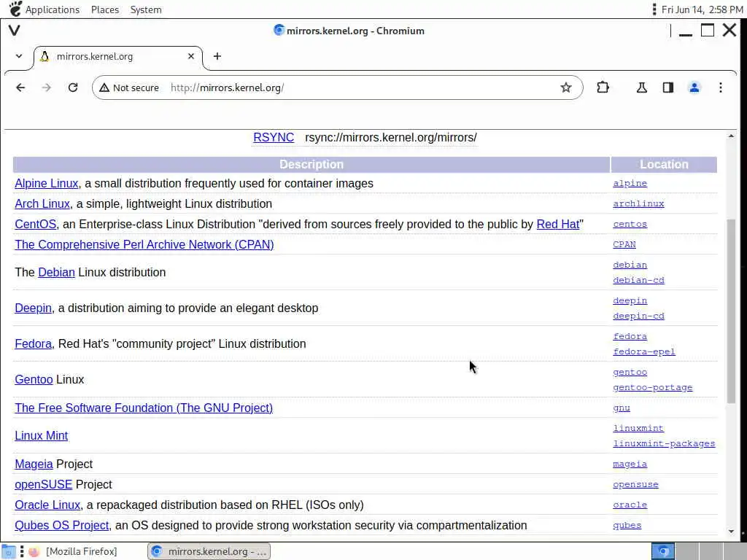The image size is (747, 560).
Task: Open the window menu V icon
Action: [x=15, y=31]
